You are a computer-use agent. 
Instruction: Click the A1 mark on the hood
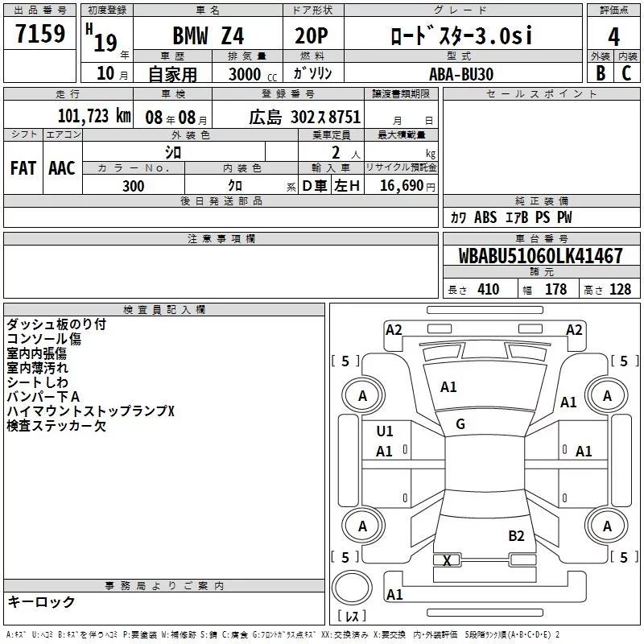pyautogui.click(x=448, y=387)
